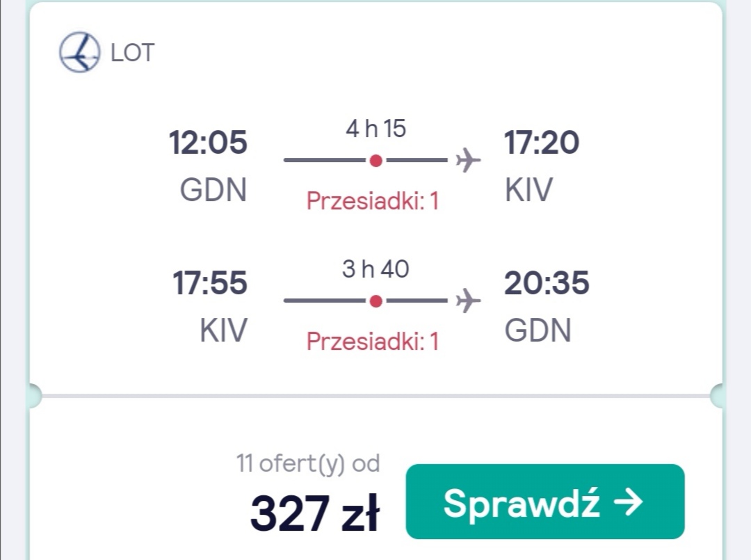
Task: Click the red stopover dot on return flight
Action: 376,301
